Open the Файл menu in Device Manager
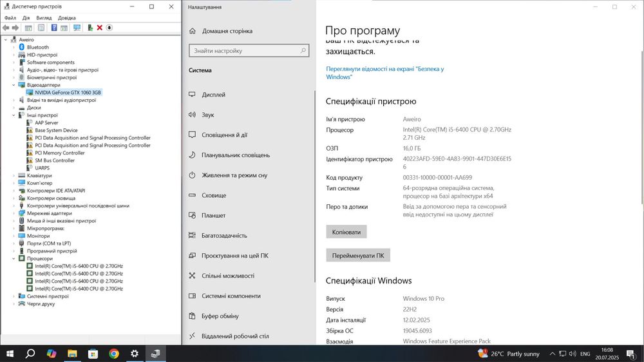Image resolution: width=644 pixels, height=362 pixels. pos(10,18)
